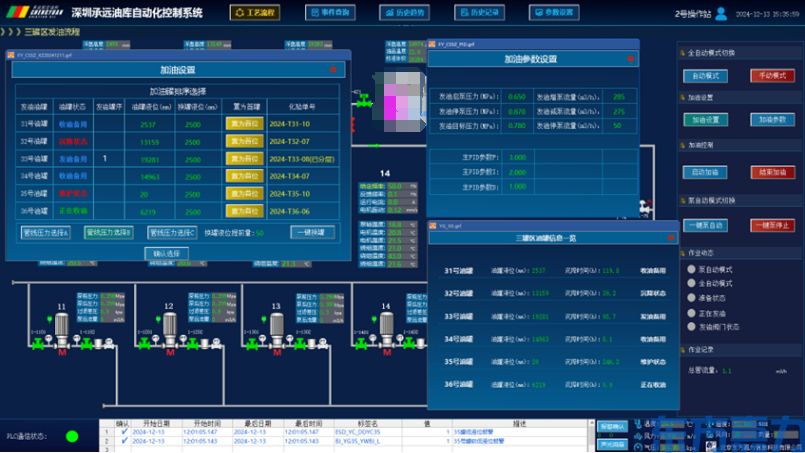Open the 工艺流程 top menu
The width and height of the screenshot is (805, 453).
coord(254,12)
